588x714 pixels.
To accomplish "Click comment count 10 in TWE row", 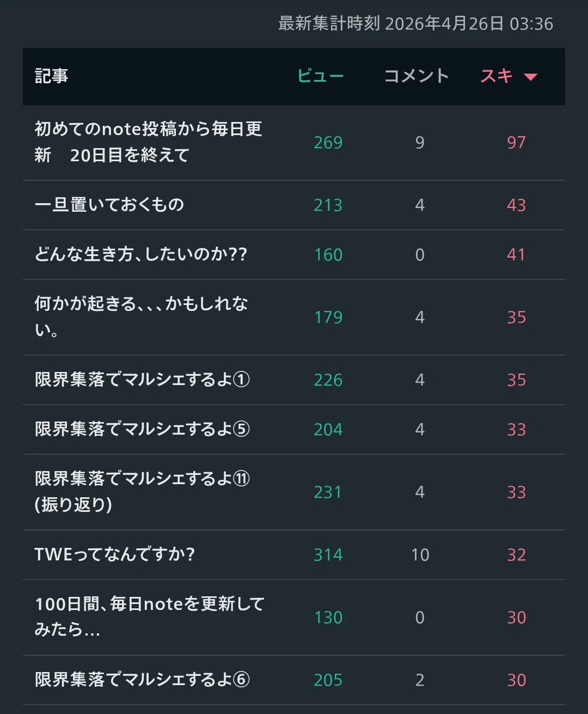I will [x=420, y=555].
